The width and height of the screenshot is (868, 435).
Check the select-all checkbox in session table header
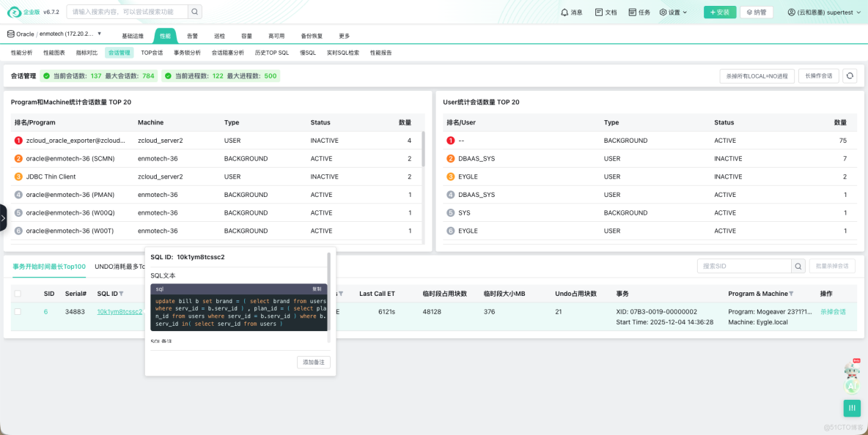[x=18, y=293]
